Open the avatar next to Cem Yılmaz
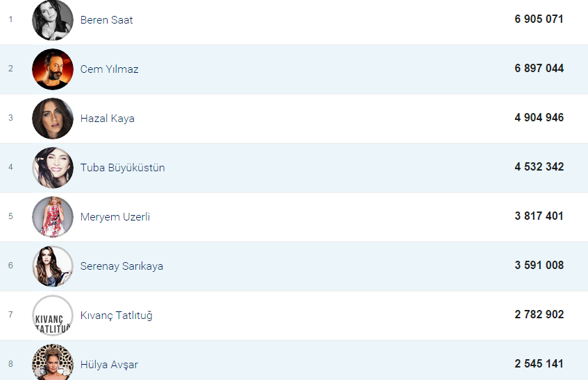The height and width of the screenshot is (380, 588). (x=53, y=69)
